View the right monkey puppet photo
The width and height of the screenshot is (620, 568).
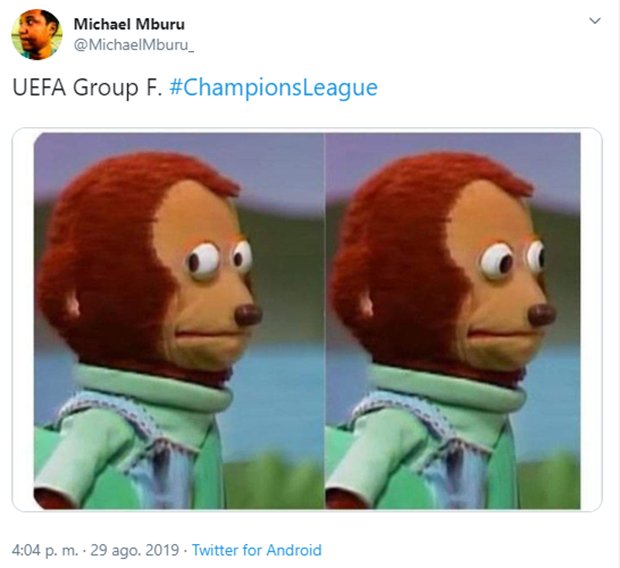(x=453, y=321)
